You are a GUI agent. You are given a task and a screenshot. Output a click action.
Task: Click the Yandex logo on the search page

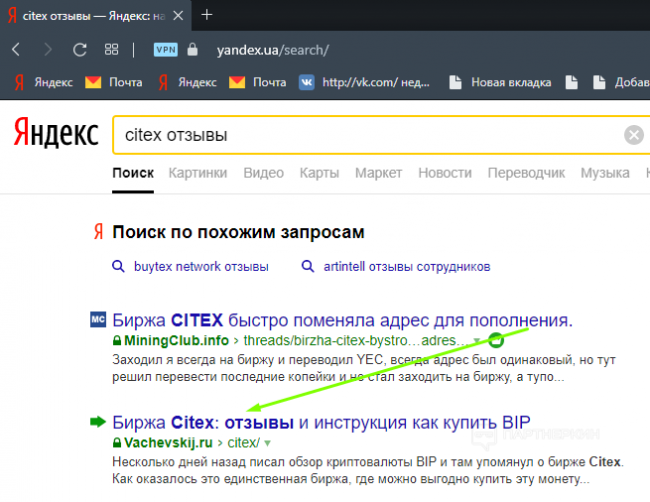pyautogui.click(x=55, y=134)
